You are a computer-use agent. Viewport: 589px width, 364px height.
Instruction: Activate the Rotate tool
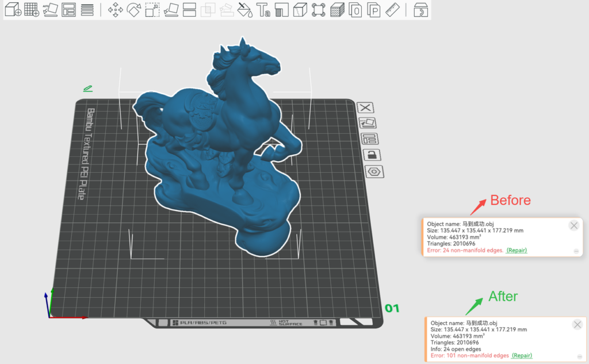[x=133, y=10]
